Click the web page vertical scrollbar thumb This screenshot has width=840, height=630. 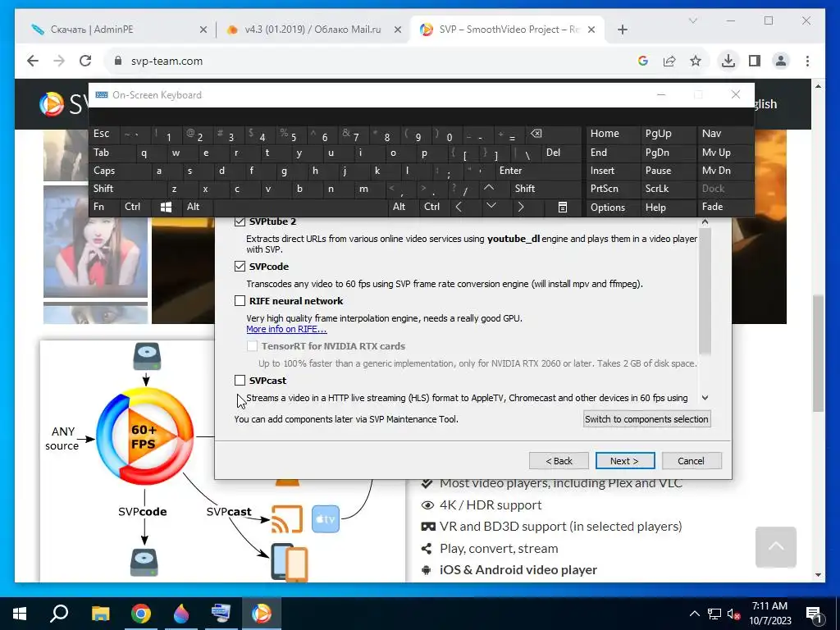818,353
